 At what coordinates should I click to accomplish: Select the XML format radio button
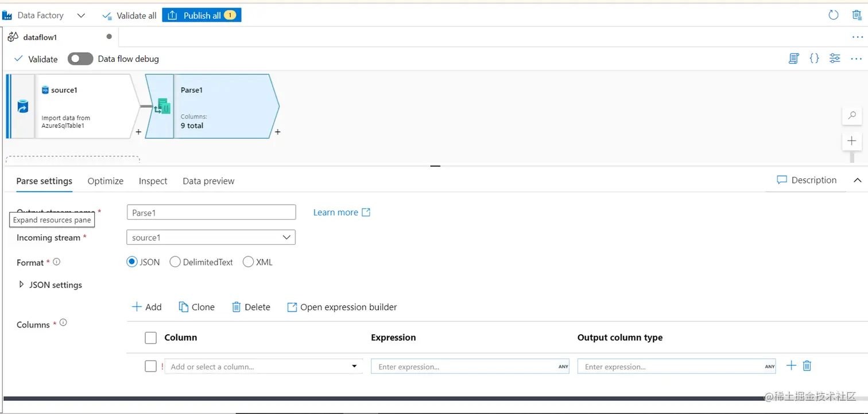(248, 262)
